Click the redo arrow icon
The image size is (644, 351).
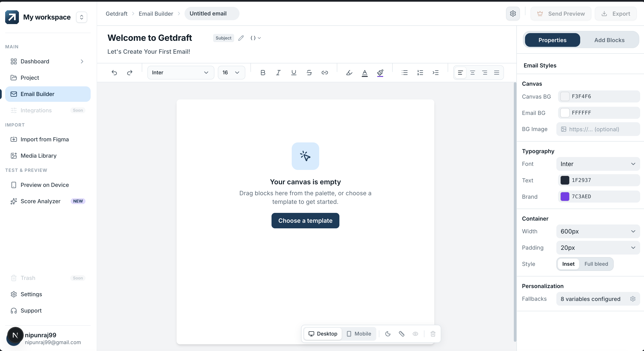pyautogui.click(x=130, y=73)
